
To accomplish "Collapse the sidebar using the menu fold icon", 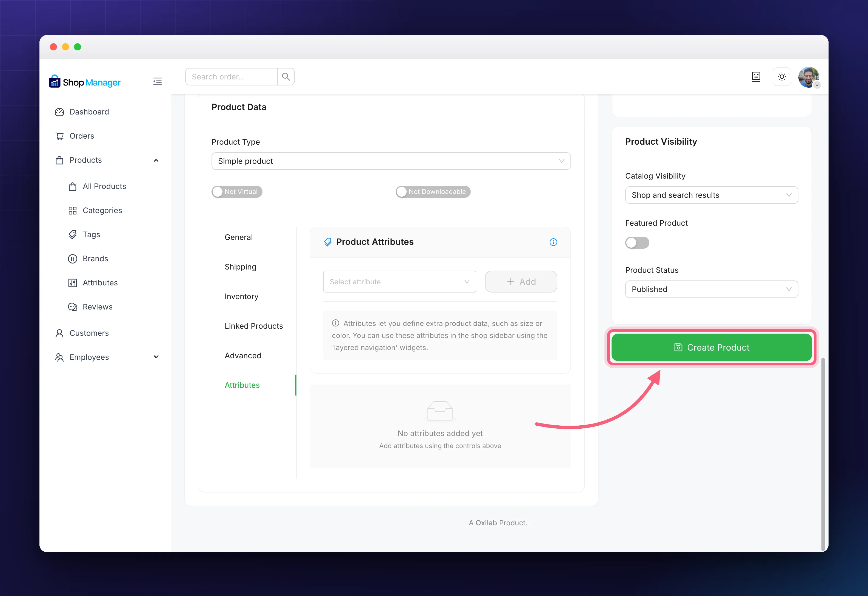I will (x=158, y=81).
